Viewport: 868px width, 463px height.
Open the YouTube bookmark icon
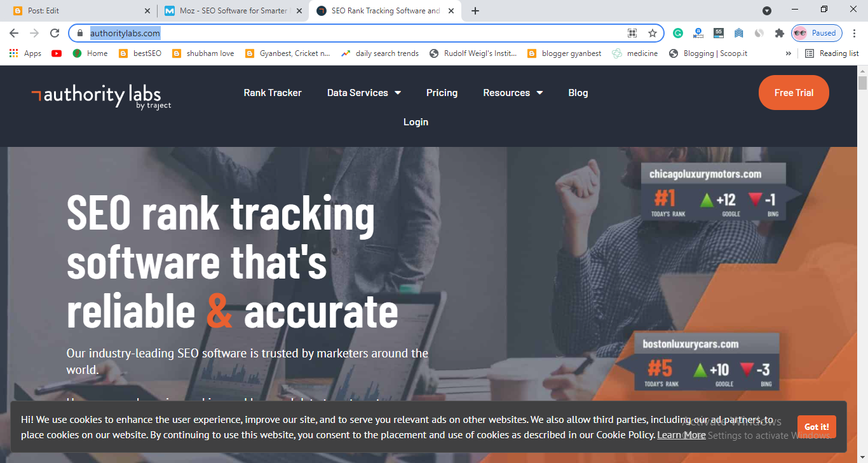(57, 53)
